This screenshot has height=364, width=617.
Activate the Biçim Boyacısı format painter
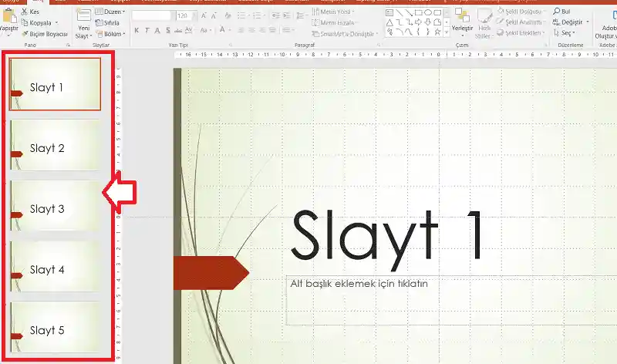pos(45,34)
